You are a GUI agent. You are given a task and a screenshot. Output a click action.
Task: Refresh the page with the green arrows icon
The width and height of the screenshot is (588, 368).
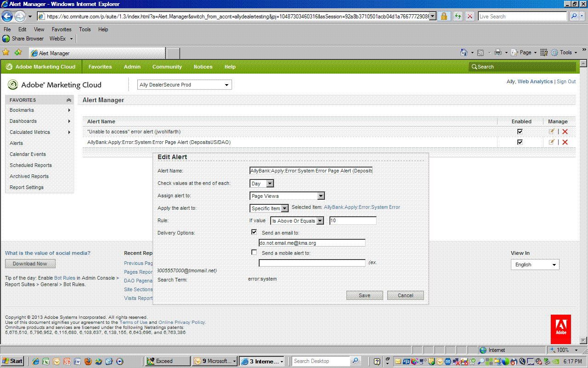coord(458,16)
